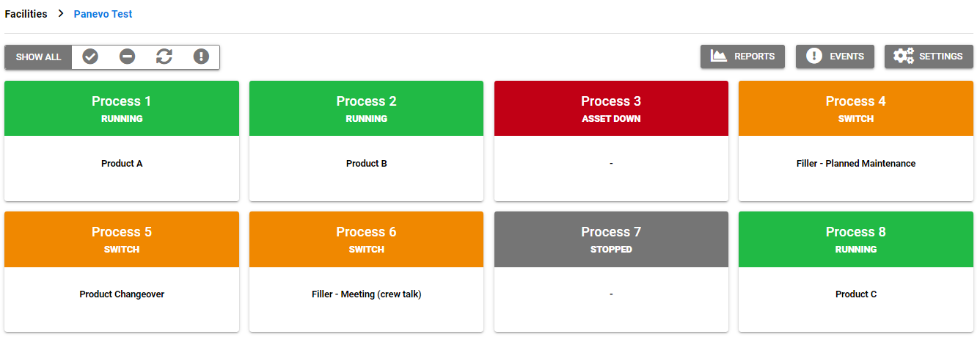Click the EVENTS button label

click(846, 57)
